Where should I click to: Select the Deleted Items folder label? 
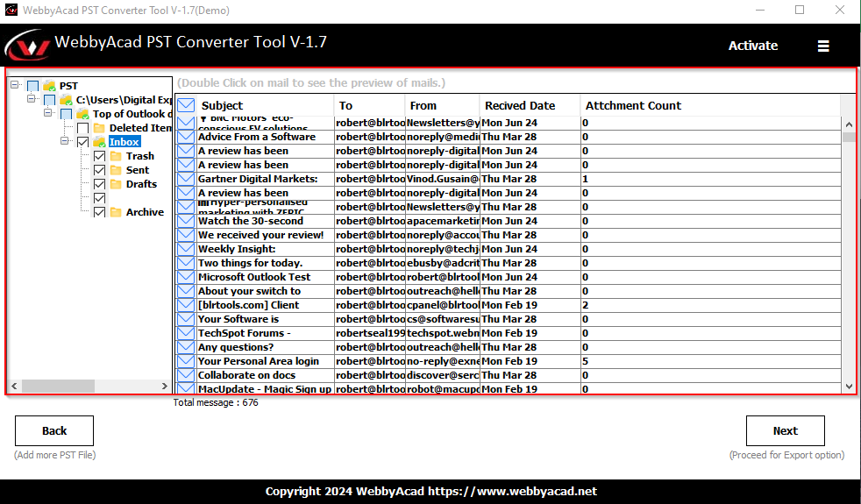[x=140, y=128]
